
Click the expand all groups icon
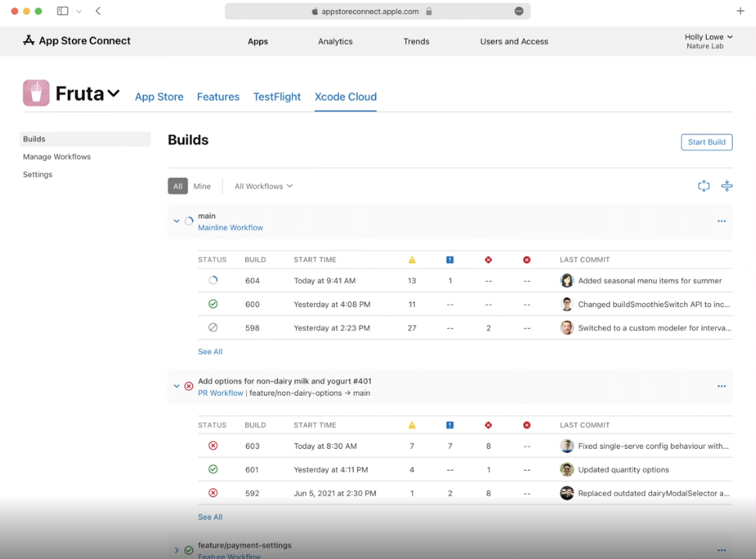coord(704,186)
